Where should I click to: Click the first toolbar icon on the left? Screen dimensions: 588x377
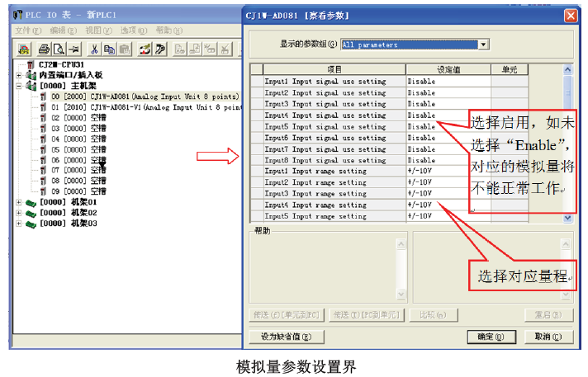pos(23,49)
